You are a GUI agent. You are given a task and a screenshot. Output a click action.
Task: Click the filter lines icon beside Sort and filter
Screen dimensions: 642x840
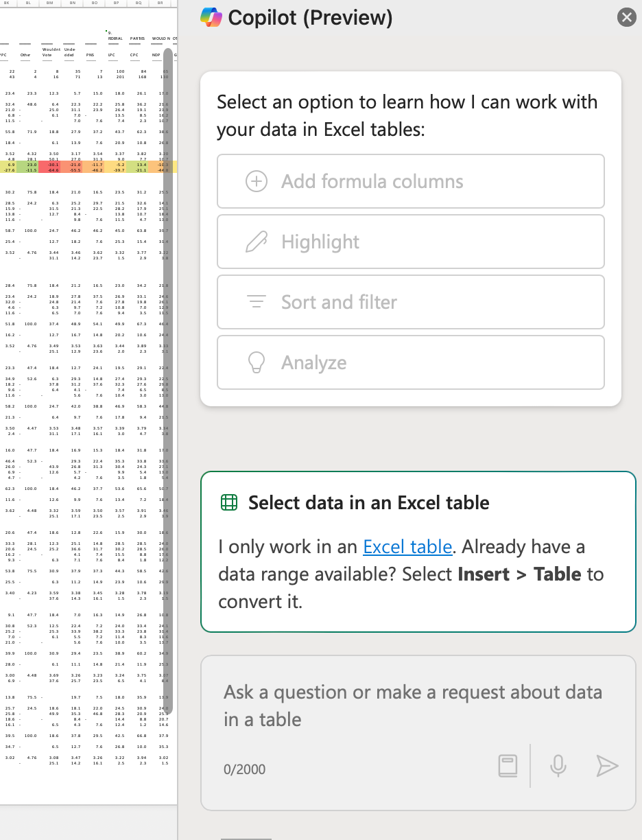click(x=256, y=302)
